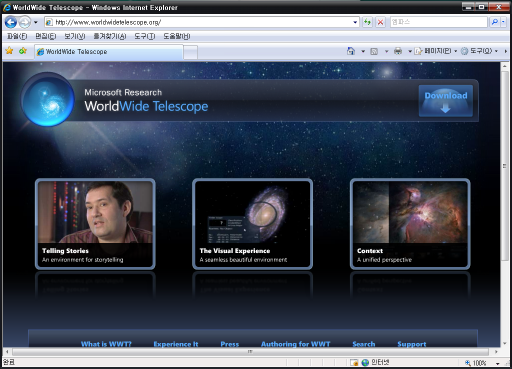Click the command bar overflow chevron
Viewport: 512px width, 369px height.
(505, 51)
